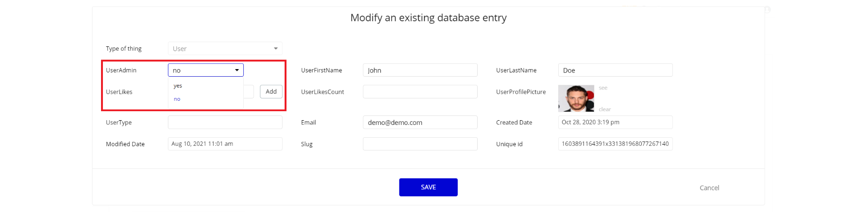Open the UserAdmin dropdown arrow
The height and width of the screenshot is (212, 868).
tap(237, 70)
